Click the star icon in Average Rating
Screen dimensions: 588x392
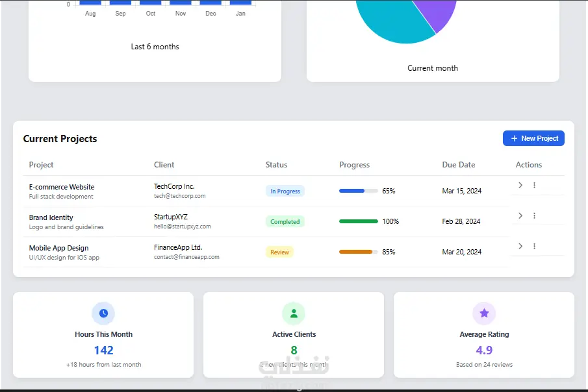[x=484, y=313]
